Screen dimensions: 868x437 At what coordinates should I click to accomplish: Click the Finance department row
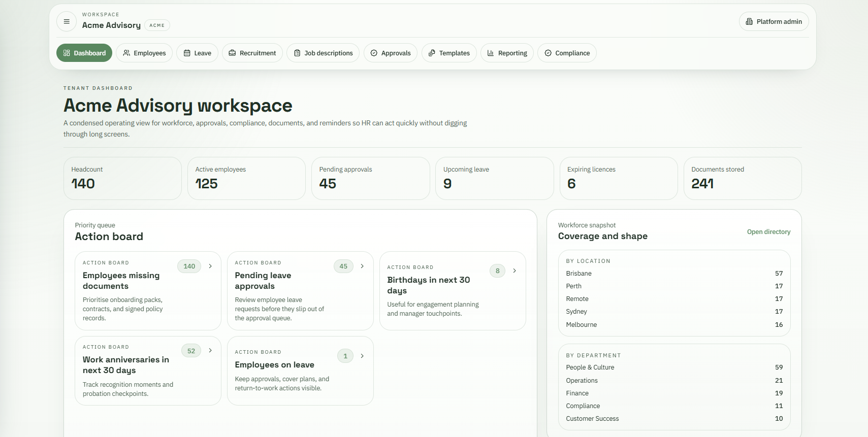tap(674, 393)
